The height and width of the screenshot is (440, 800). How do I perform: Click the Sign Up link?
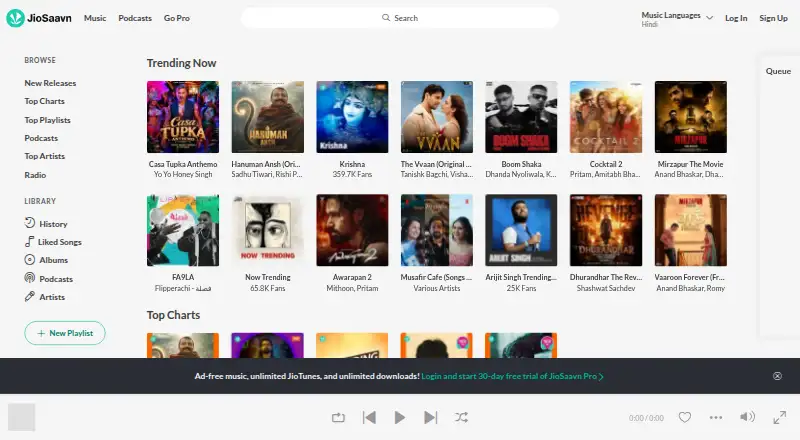773,18
